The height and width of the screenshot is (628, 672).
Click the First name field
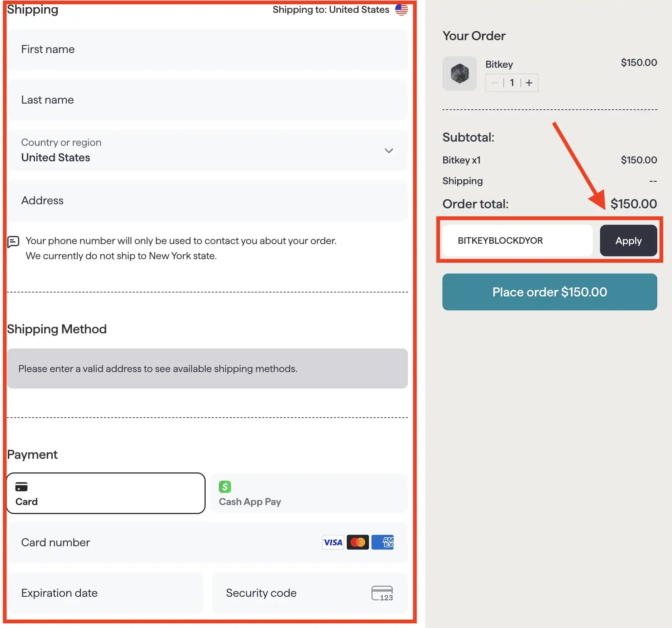pos(208,49)
